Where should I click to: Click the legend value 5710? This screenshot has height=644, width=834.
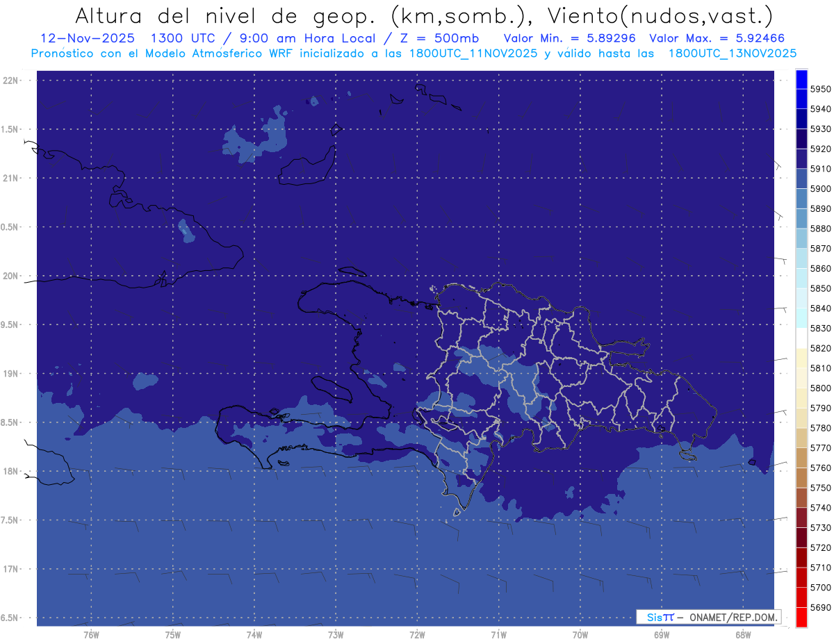click(x=821, y=568)
